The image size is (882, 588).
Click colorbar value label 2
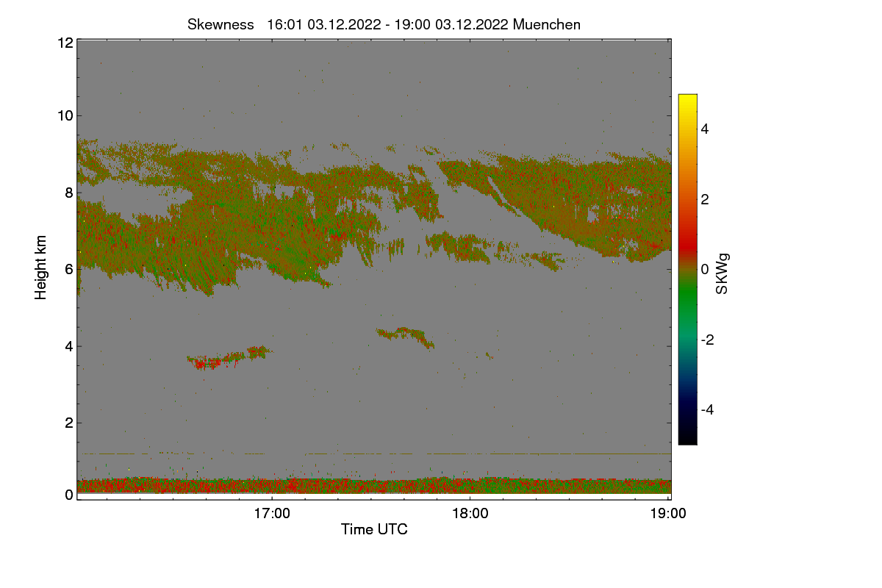pyautogui.click(x=705, y=199)
